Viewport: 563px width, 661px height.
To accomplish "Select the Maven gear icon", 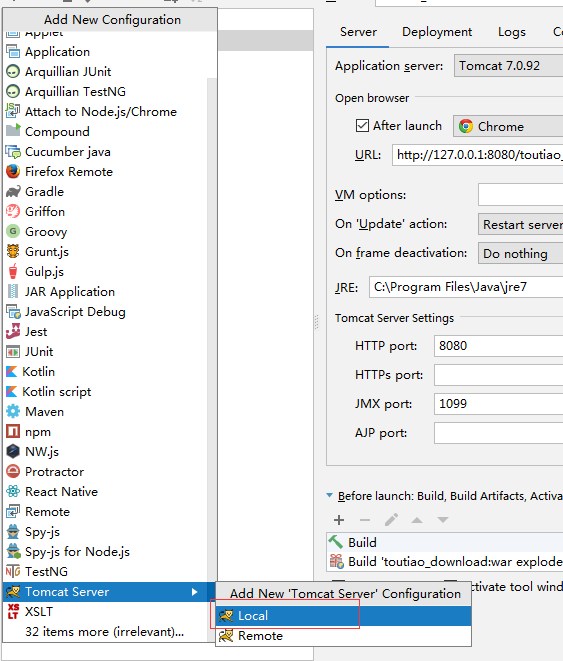I will coord(13,411).
